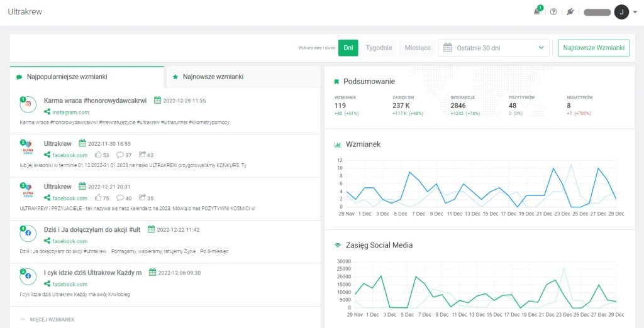
Task: Open facebook.com link of the 2022-12-06 mention
Action: click(x=70, y=284)
